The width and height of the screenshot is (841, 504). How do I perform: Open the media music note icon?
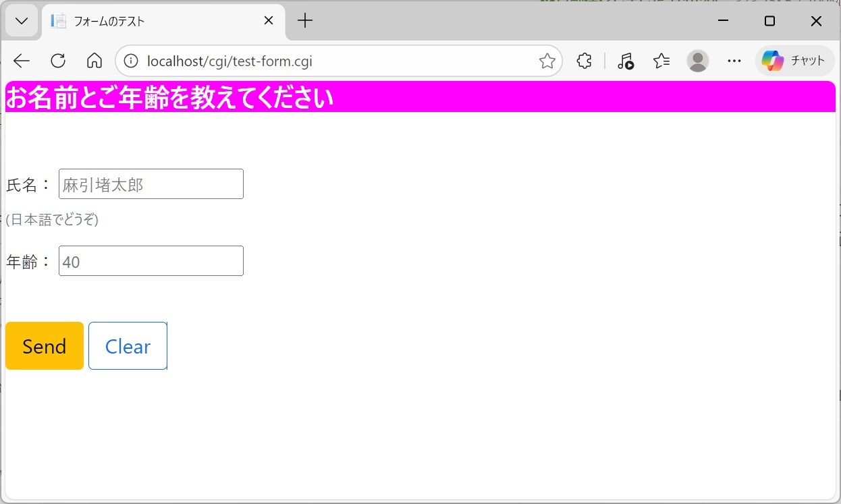(626, 61)
